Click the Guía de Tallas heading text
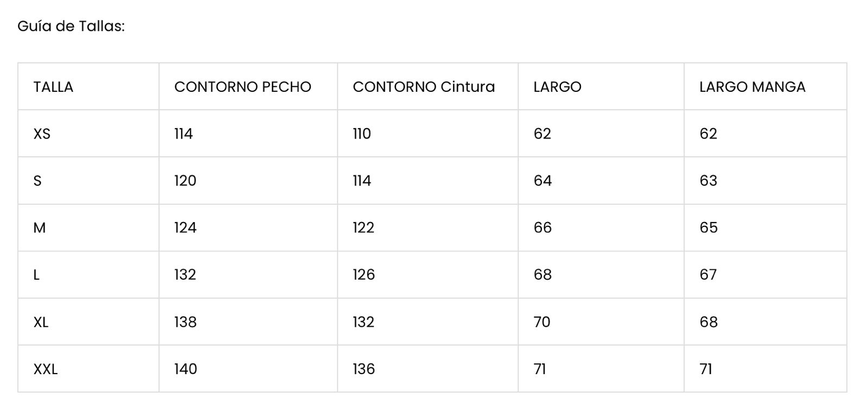 tap(71, 26)
